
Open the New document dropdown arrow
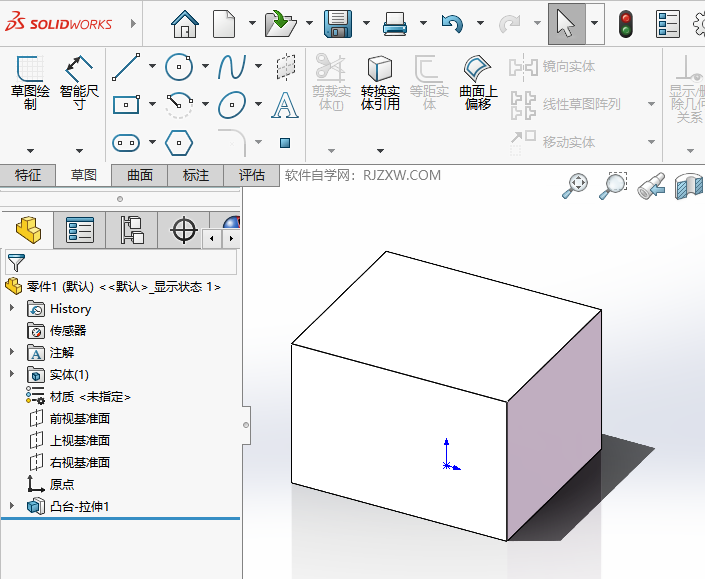click(252, 22)
